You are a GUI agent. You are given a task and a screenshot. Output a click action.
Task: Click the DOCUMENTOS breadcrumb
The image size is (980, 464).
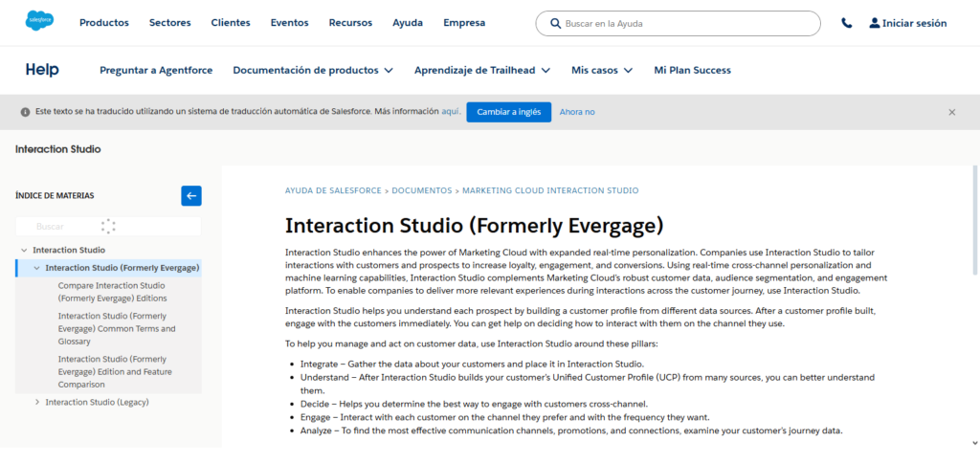click(x=422, y=190)
